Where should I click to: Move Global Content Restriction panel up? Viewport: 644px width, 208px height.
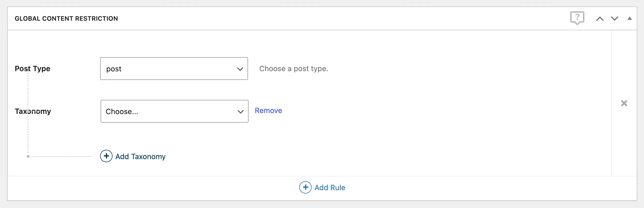[600, 19]
